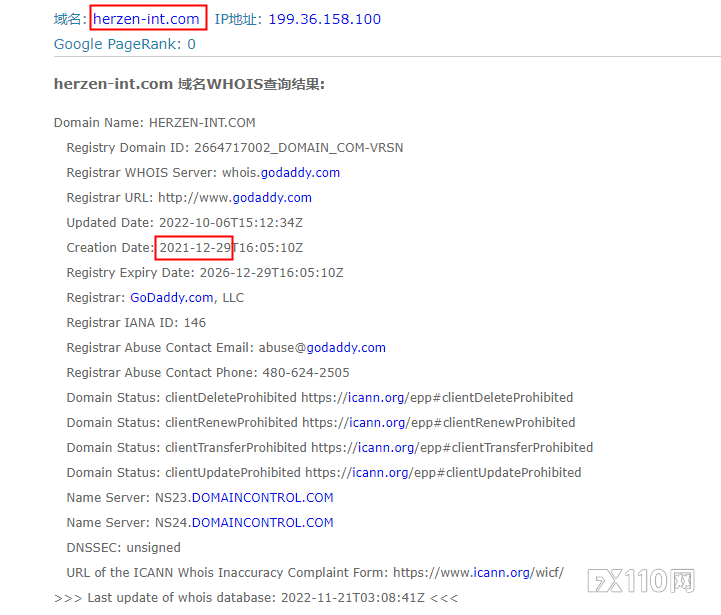Select the Registrar IANA ID: 146 line
Viewport: 721px width, 615px height.
coord(136,323)
